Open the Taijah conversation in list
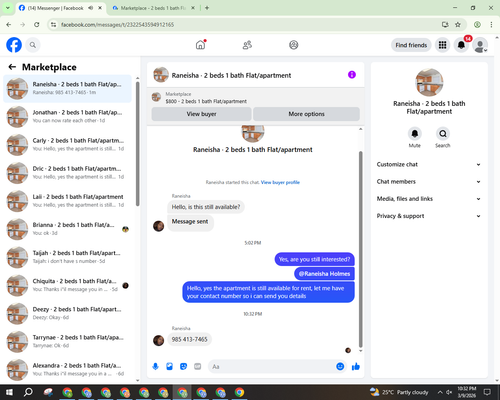This screenshot has width=500, height=400. tap(68, 257)
